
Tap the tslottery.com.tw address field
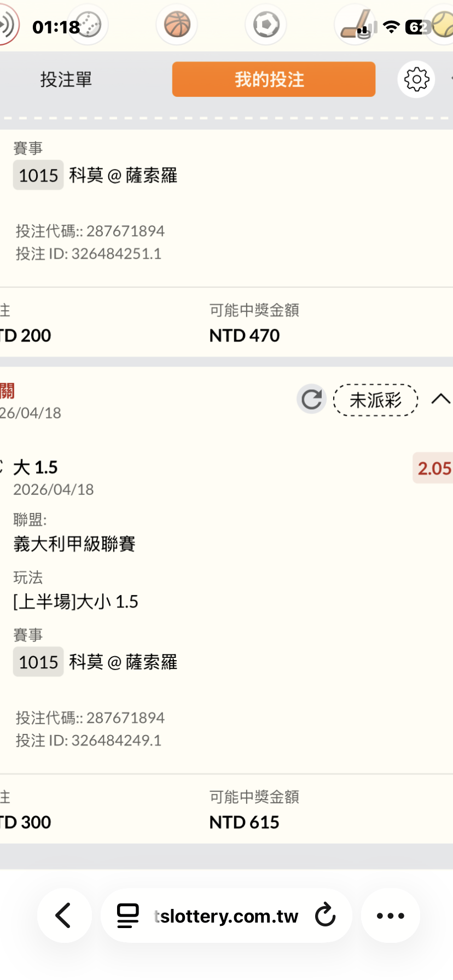[x=225, y=916]
